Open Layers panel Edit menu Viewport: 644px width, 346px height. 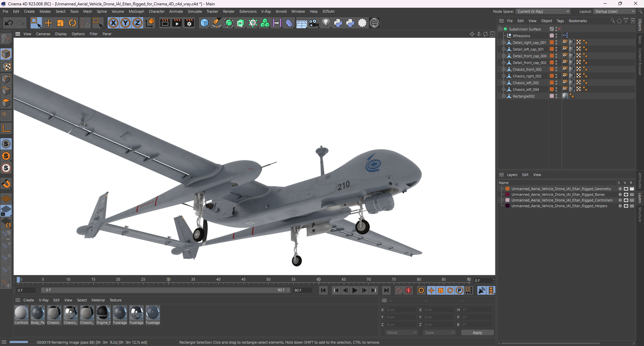coord(525,175)
